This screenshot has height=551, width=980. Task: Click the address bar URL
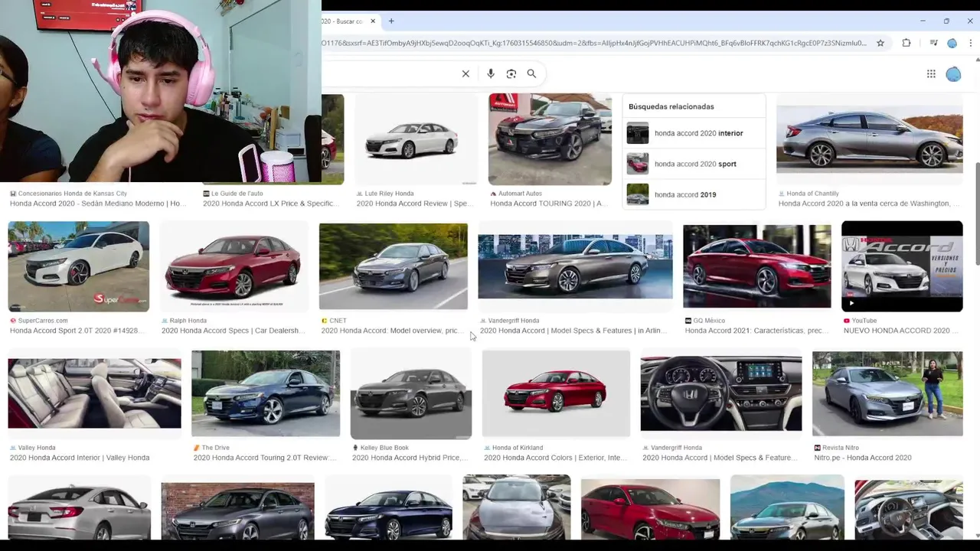[594, 43]
